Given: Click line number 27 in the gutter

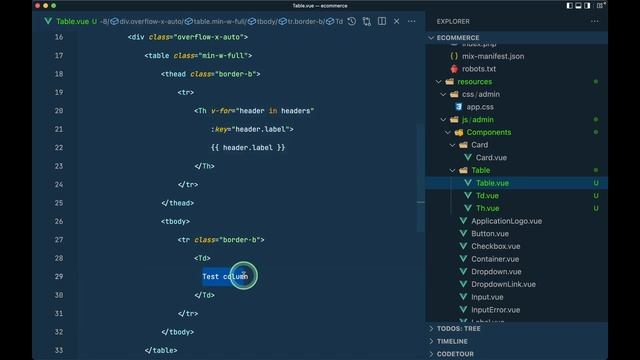Looking at the screenshot, I should (59, 240).
